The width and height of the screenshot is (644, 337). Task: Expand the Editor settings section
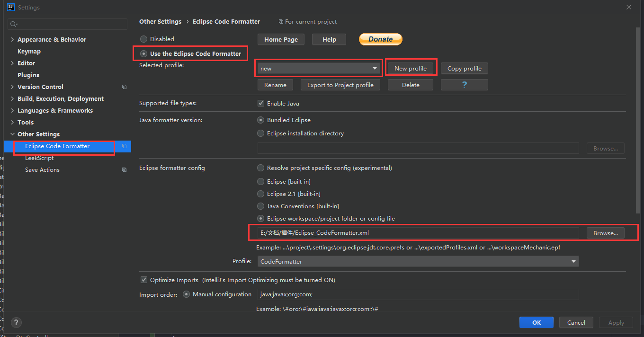[12, 63]
